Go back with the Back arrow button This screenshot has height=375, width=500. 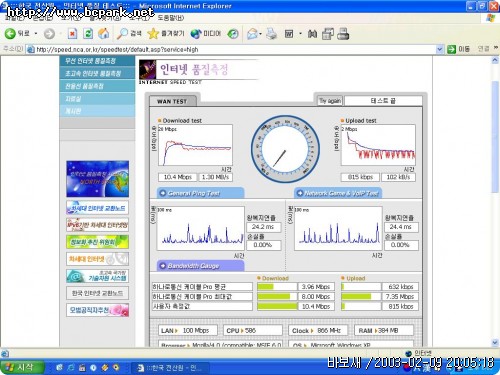click(x=17, y=33)
